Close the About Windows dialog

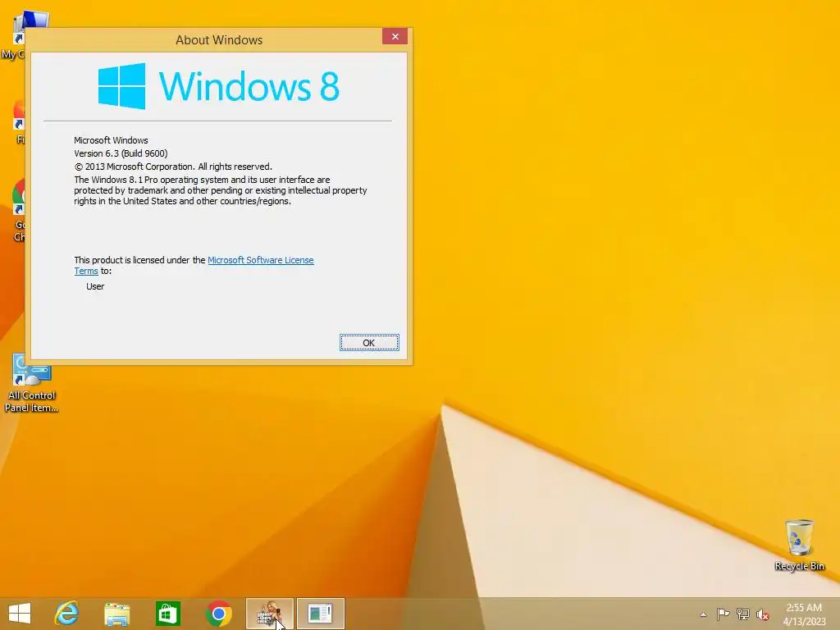395,36
